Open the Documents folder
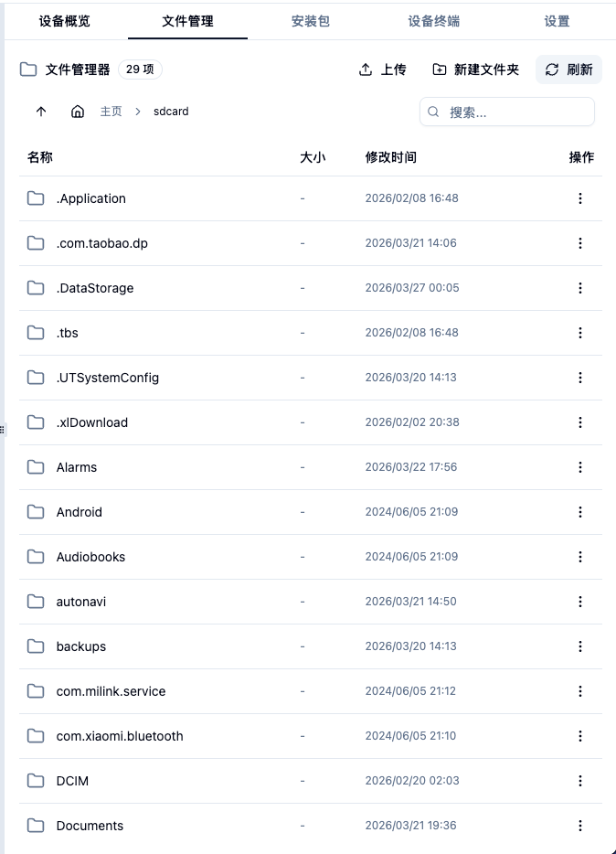The image size is (616, 854). point(90,825)
